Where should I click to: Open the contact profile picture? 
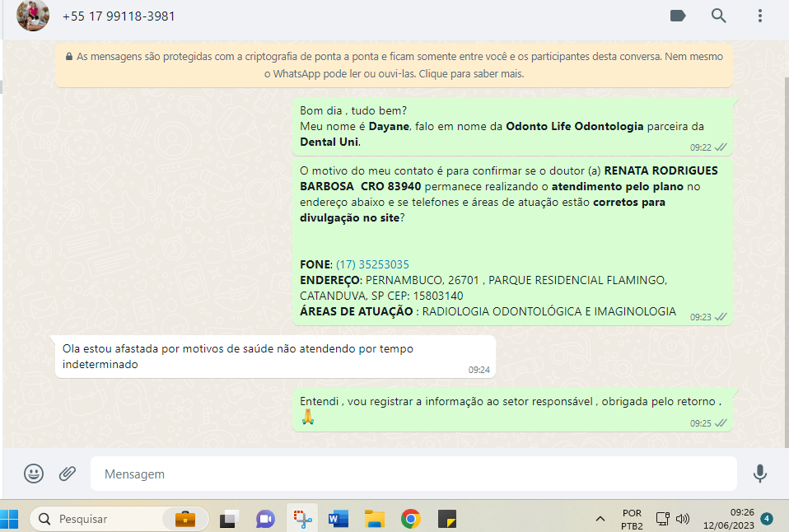[x=33, y=16]
